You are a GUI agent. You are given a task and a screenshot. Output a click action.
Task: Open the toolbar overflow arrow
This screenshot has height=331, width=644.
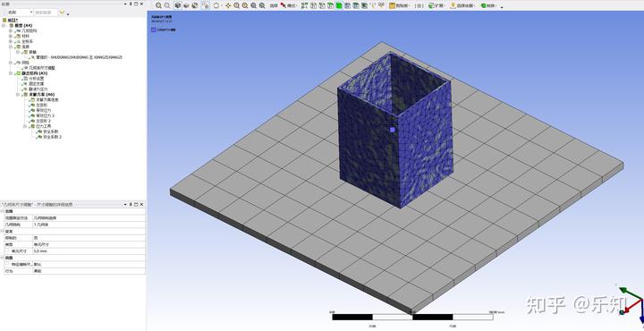pyautogui.click(x=502, y=7)
